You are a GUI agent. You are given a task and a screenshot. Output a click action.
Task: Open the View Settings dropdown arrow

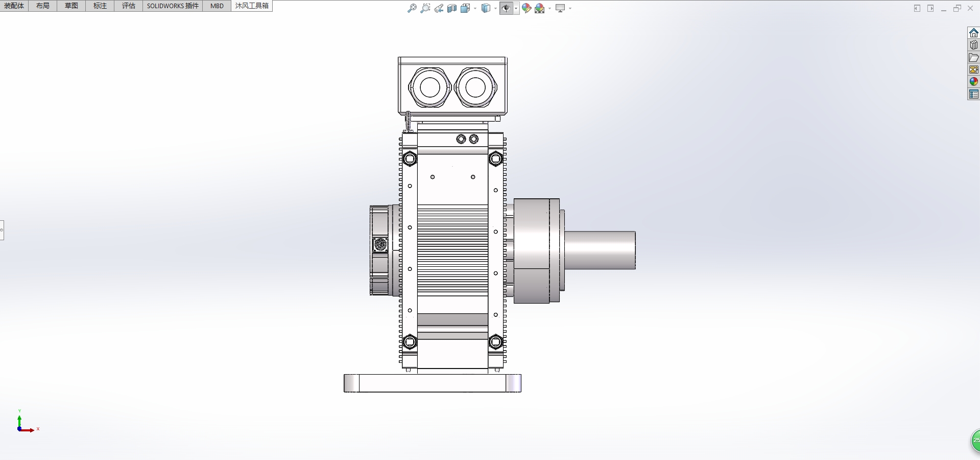(x=570, y=8)
